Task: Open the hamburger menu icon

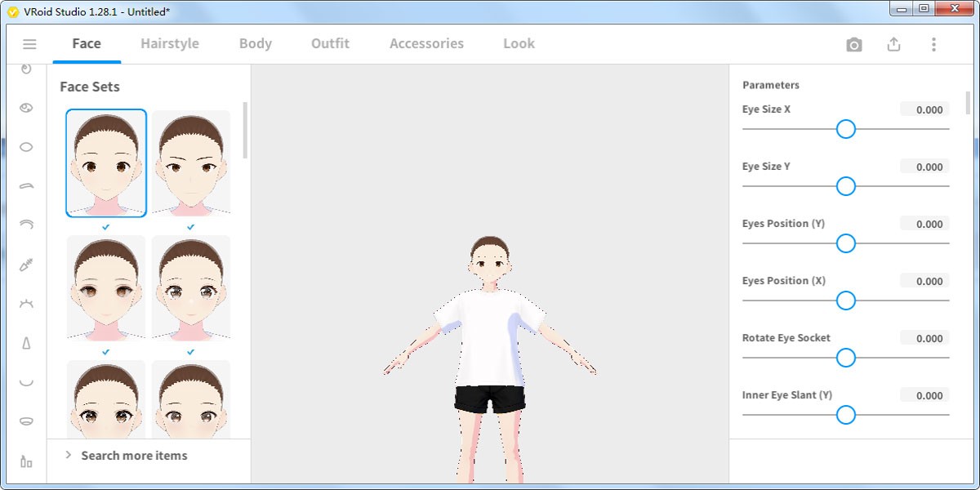Action: tap(29, 44)
